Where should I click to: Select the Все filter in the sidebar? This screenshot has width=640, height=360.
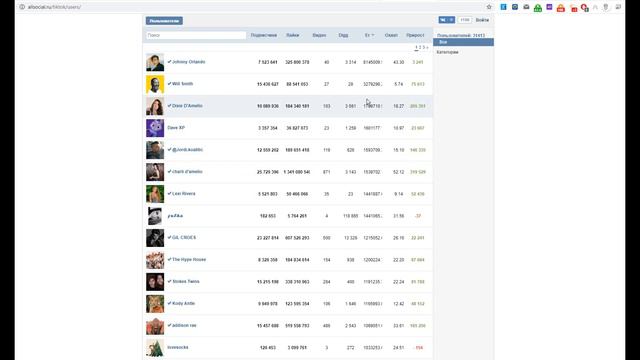click(x=463, y=42)
